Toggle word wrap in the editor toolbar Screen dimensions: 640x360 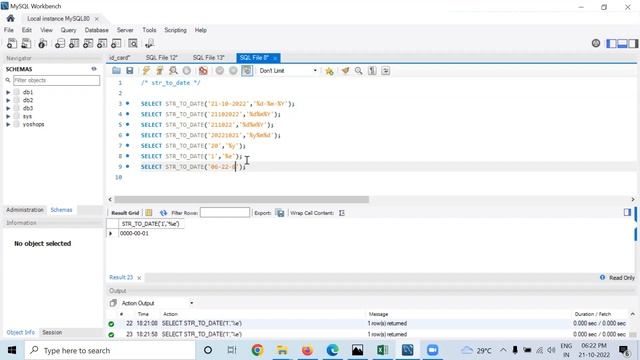coord(385,71)
